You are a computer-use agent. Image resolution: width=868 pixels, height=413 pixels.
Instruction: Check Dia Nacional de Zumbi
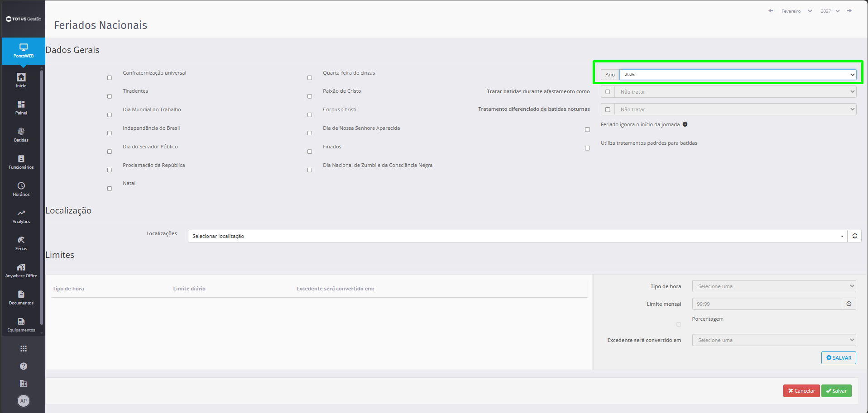point(310,170)
